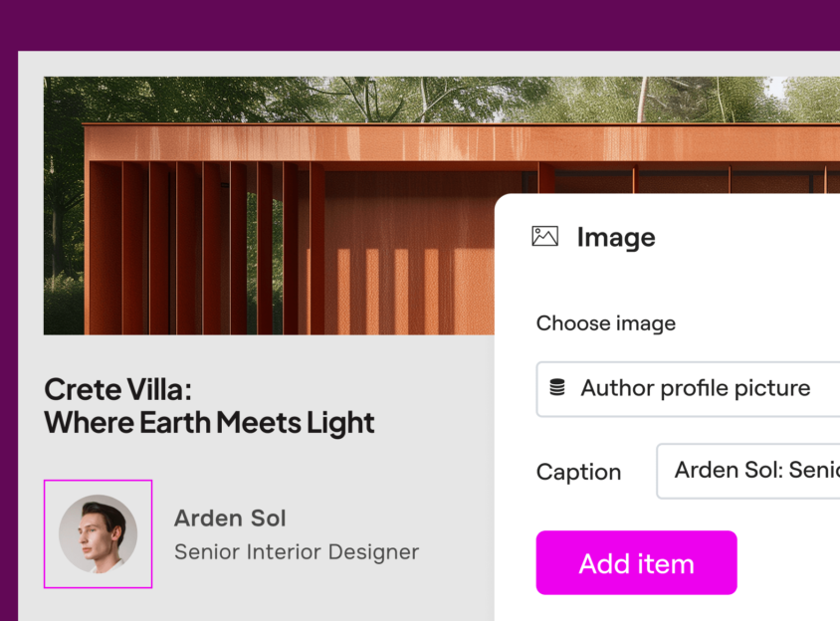Click the Image panel heading text

point(616,237)
